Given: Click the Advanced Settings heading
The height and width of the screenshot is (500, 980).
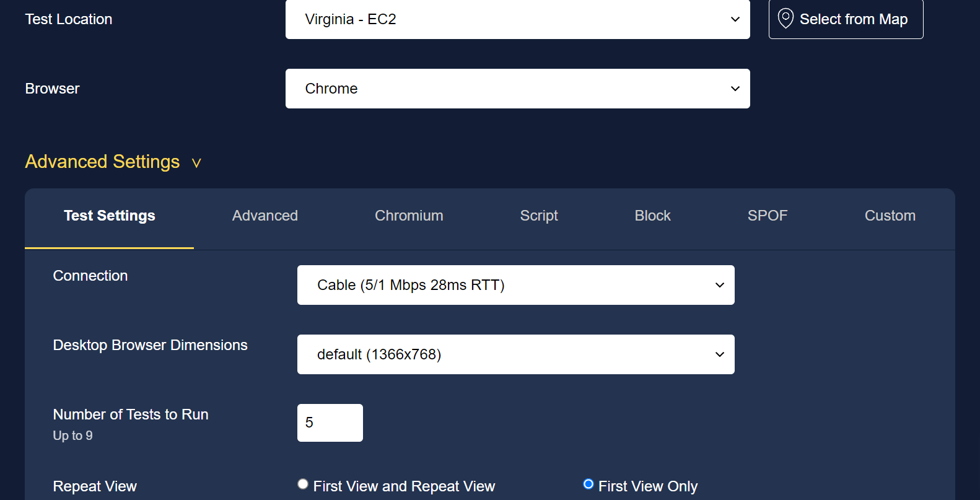Looking at the screenshot, I should point(102,162).
